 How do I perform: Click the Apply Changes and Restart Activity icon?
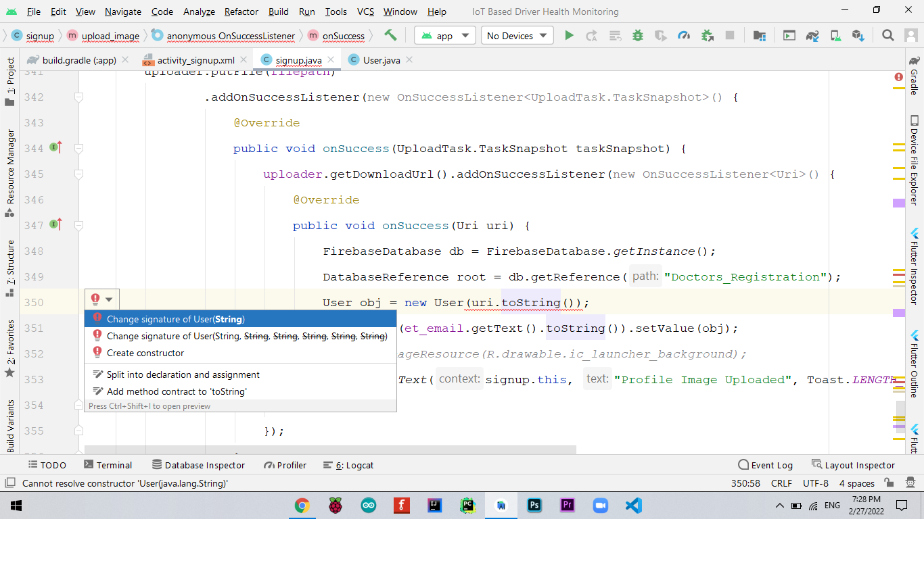coord(592,35)
